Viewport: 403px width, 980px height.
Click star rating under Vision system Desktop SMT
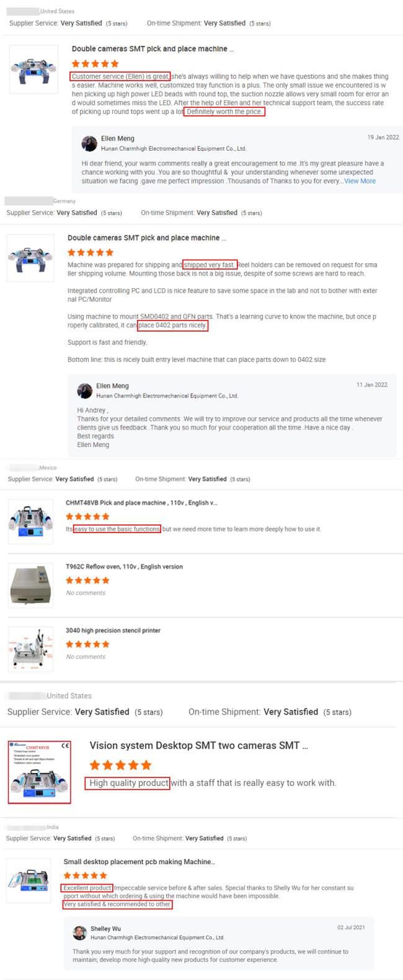[120, 765]
